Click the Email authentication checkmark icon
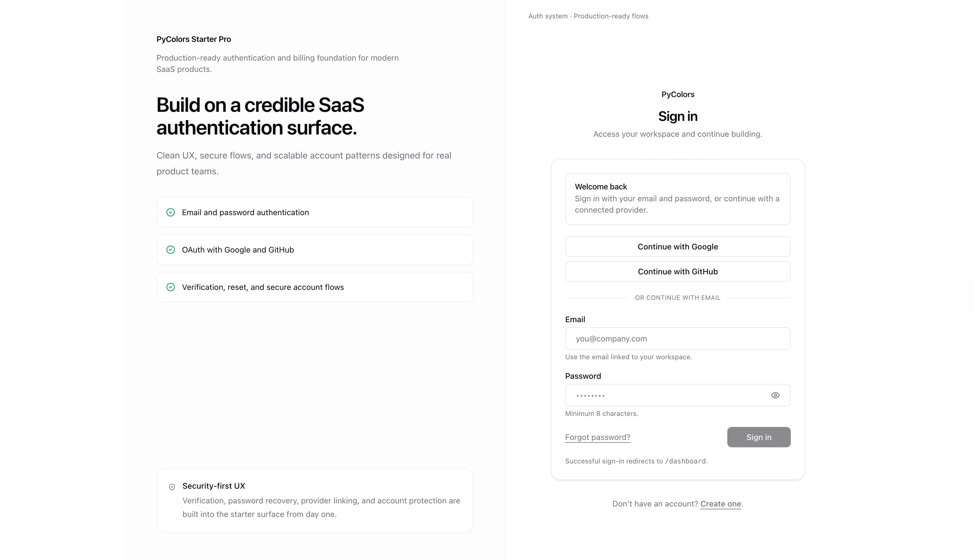 (171, 212)
